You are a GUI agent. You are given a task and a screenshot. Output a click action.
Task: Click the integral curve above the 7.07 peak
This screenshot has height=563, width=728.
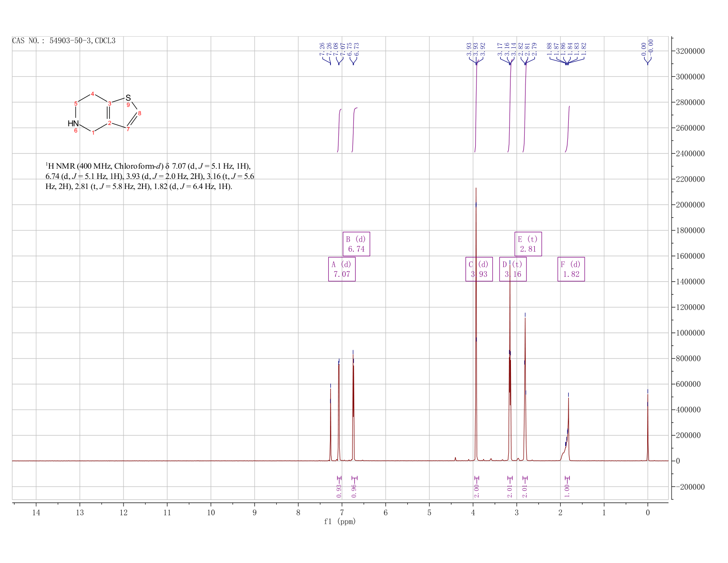click(x=339, y=130)
